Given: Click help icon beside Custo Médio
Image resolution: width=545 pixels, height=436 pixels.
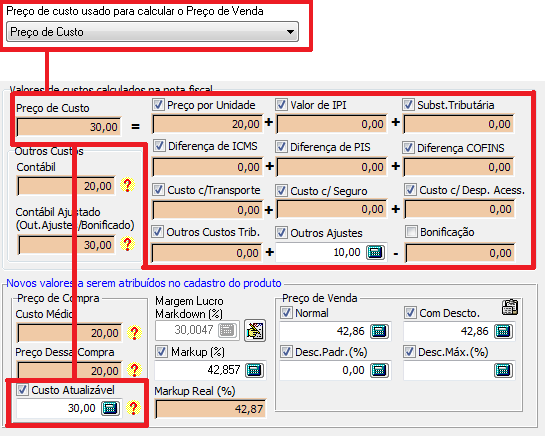Looking at the screenshot, I should (134, 333).
